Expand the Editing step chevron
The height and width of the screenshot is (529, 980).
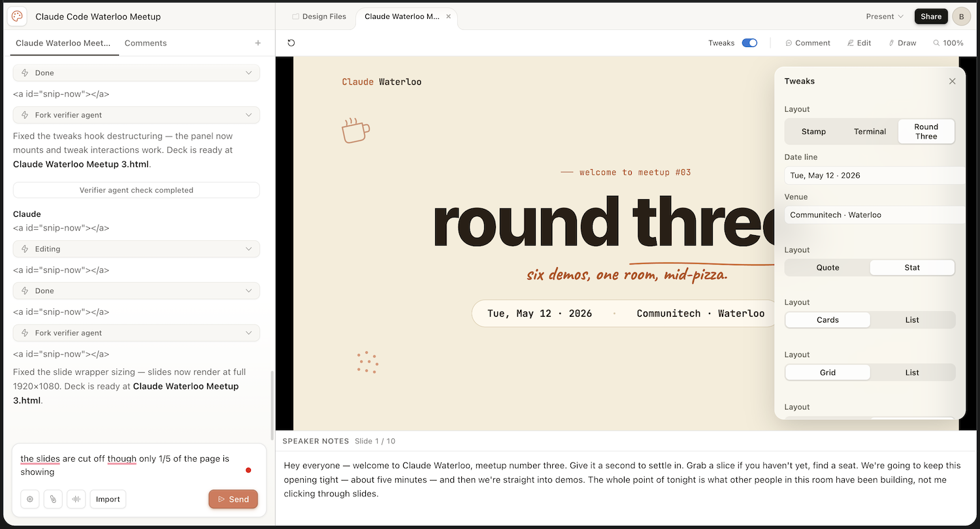[248, 249]
